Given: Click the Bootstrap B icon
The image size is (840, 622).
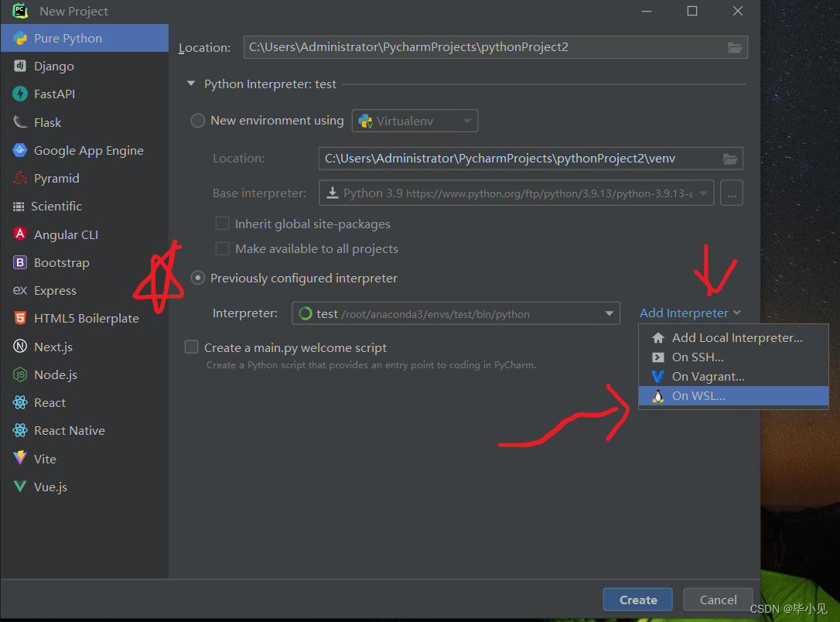Looking at the screenshot, I should point(20,262).
